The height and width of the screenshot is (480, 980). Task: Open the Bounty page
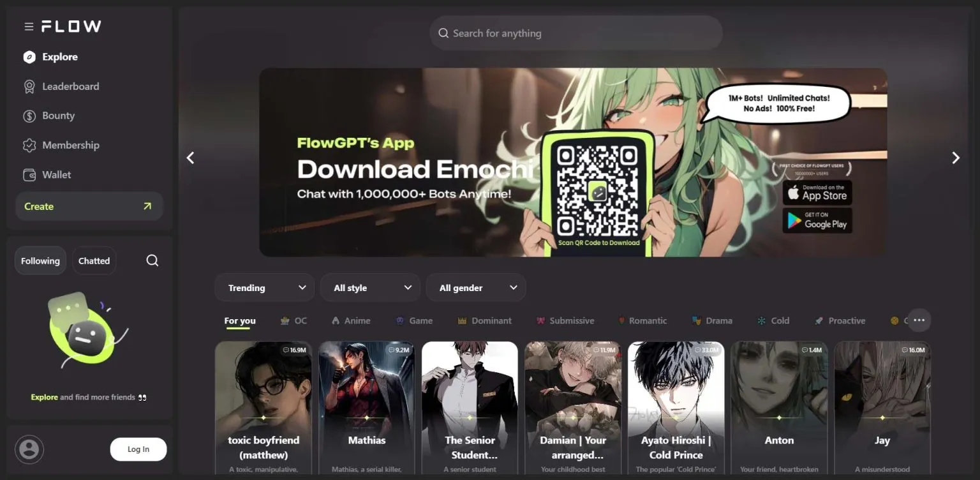[57, 116]
